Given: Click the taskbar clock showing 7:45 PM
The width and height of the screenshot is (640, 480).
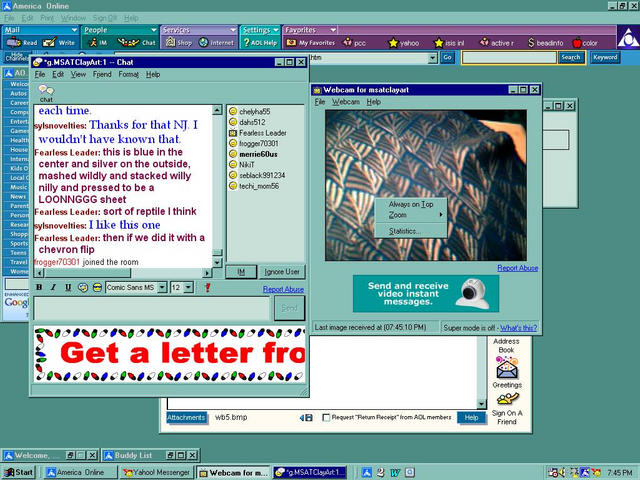Looking at the screenshot, I should [x=620, y=473].
